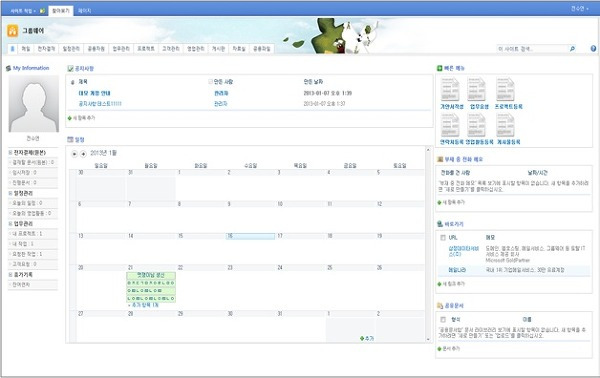
Task: Open the 메일나라 shortcut link
Action: point(457,270)
